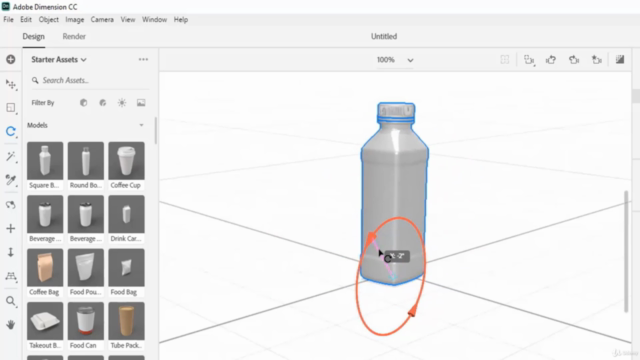Select the Drink Carton model thumbnail
640x360 pixels.
(x=127, y=214)
